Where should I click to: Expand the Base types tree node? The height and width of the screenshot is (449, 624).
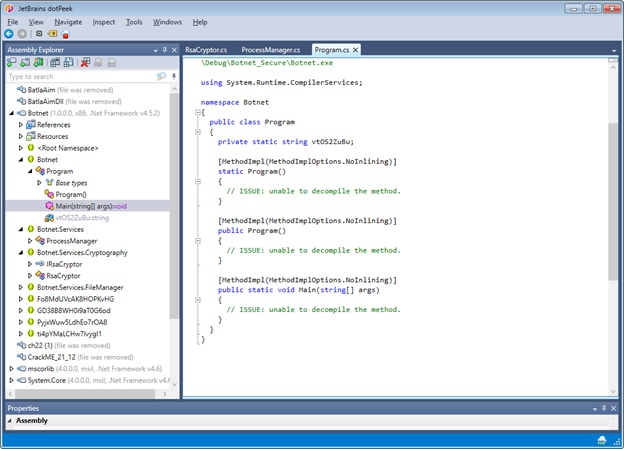(x=39, y=183)
